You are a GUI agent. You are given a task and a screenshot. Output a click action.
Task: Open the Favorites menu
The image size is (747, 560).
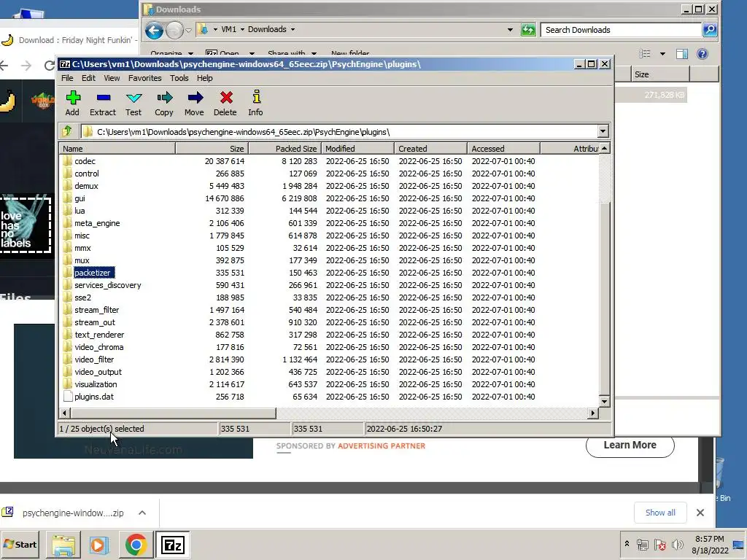(x=145, y=78)
